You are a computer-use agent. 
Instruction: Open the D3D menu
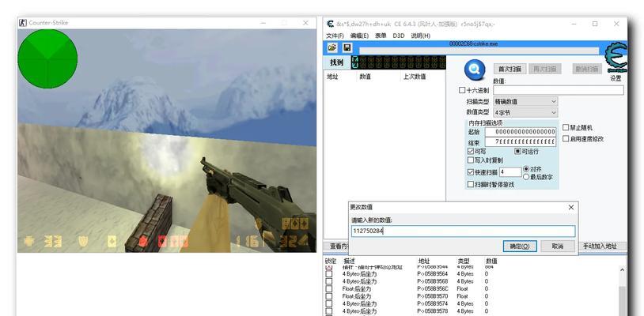point(399,36)
